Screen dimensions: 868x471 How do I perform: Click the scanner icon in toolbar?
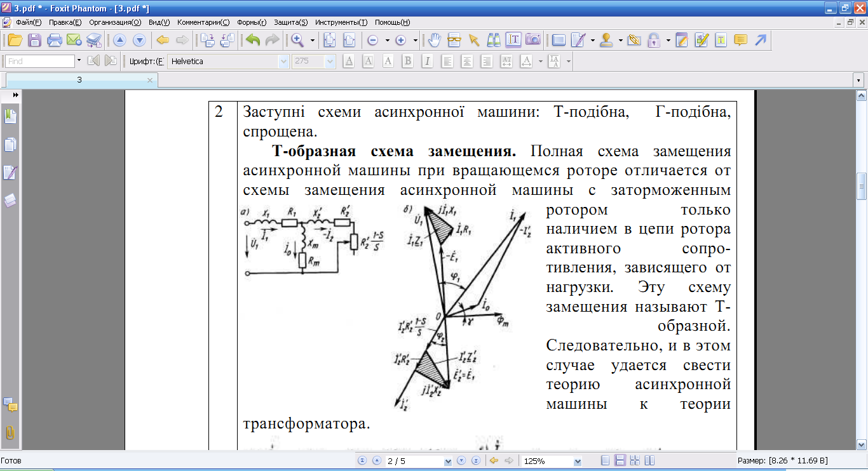tap(94, 40)
